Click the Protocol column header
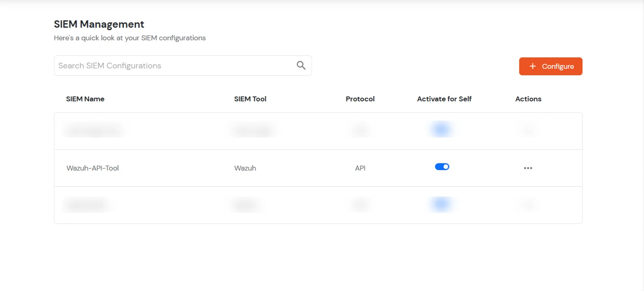 [360, 99]
